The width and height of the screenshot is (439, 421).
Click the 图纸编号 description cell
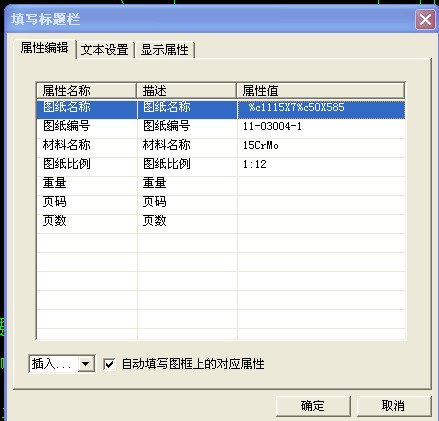point(187,128)
